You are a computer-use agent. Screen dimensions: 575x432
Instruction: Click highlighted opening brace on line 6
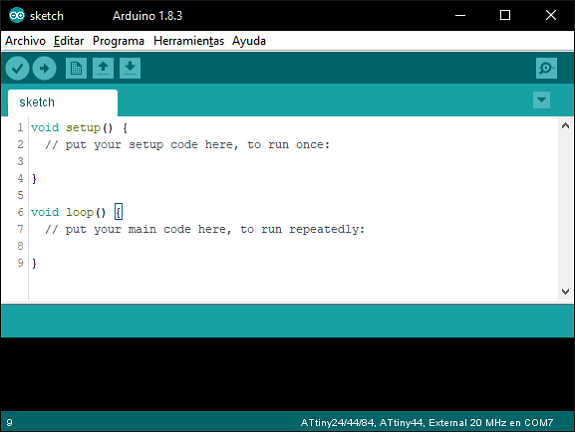(118, 212)
